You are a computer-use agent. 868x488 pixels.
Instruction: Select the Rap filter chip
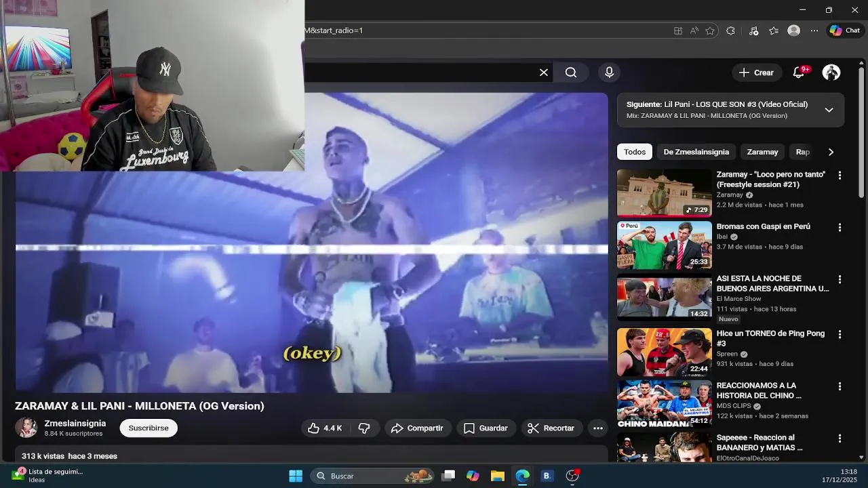(803, 152)
